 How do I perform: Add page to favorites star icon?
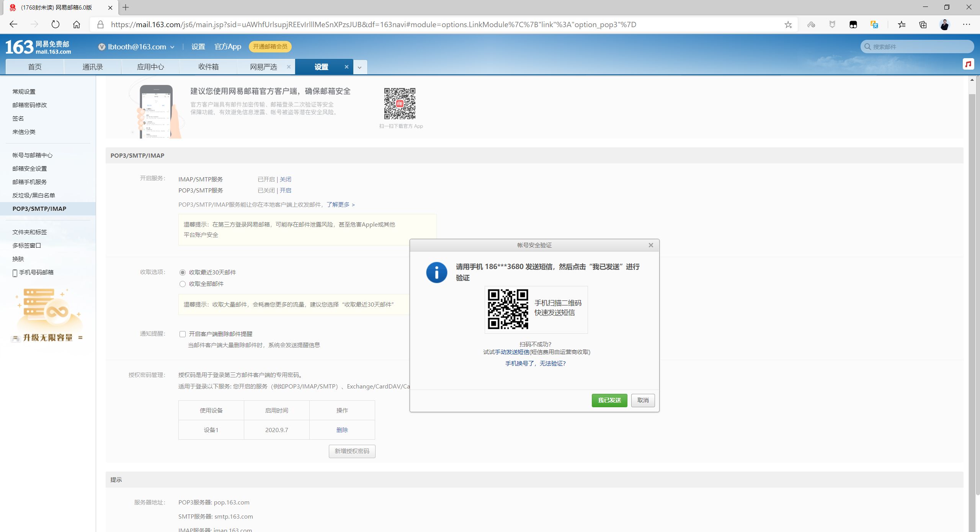(788, 24)
